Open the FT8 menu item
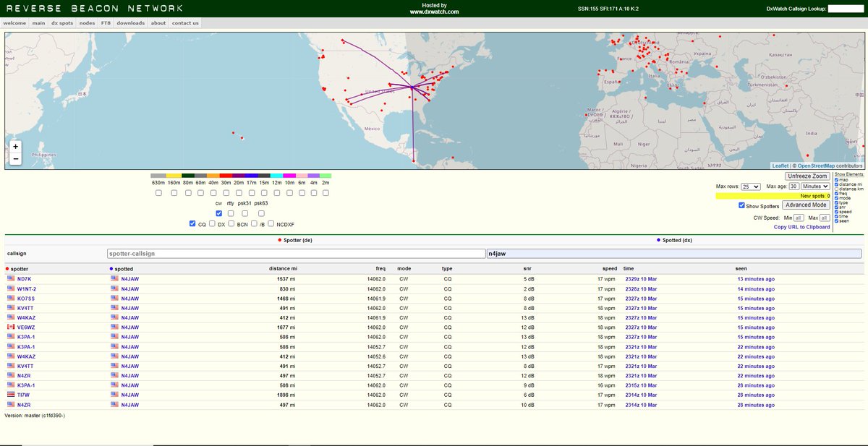 pyautogui.click(x=106, y=23)
